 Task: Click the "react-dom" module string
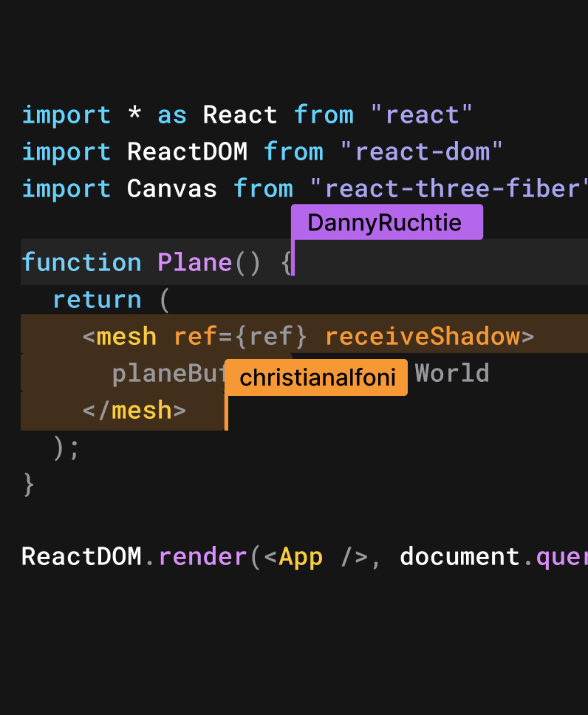tap(421, 152)
